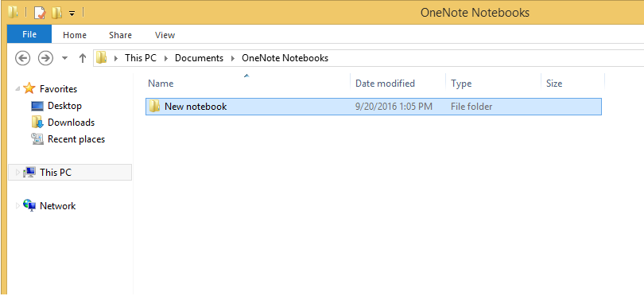Expand the chevron after Documents breadcrumb
Screen dimensions: 644x296
point(233,58)
